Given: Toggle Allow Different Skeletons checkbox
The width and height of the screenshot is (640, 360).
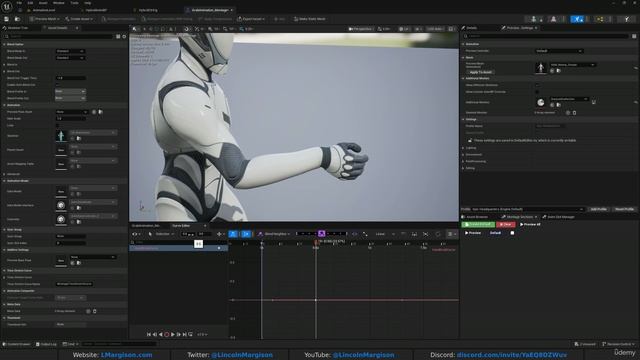Looking at the screenshot, I should pos(537,85).
